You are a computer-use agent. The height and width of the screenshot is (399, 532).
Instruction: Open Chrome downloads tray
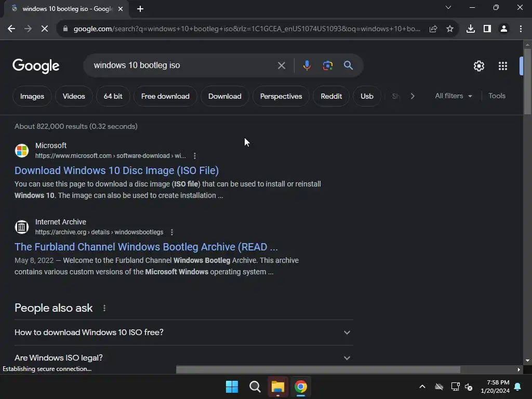click(x=471, y=29)
